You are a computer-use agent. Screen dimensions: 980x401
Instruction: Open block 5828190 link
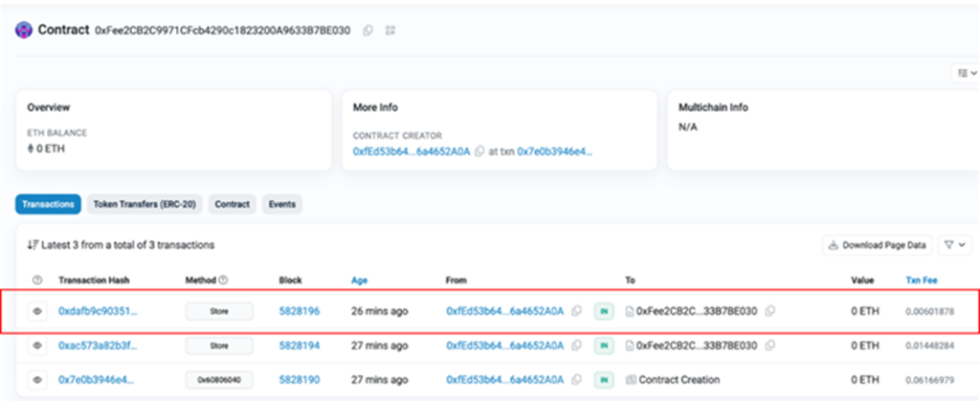[x=299, y=380]
